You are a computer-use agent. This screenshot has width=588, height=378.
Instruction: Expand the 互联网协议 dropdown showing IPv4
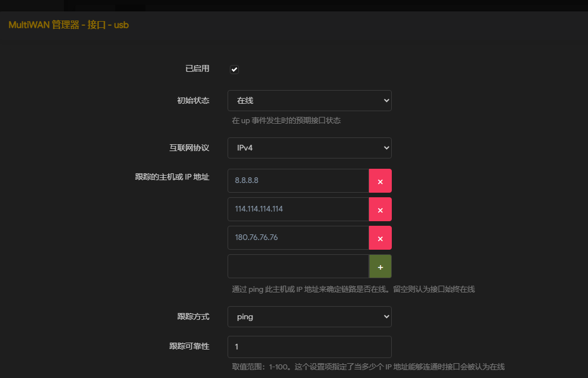309,148
